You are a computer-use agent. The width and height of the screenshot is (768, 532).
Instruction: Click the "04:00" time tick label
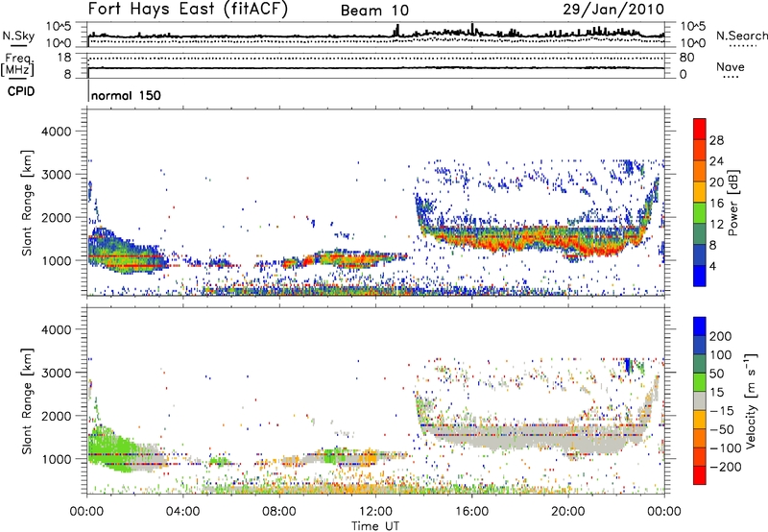(182, 512)
